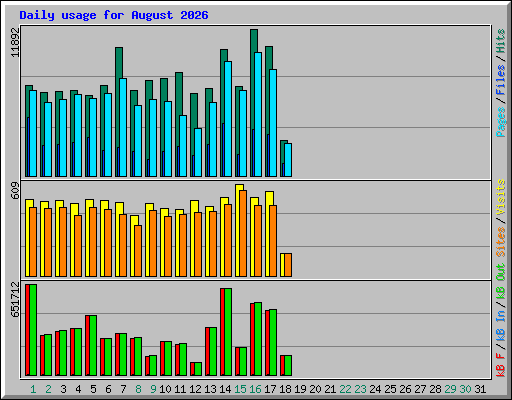Image resolution: width=512 pixels, height=400 pixels.
Task: Select day 24 on the date axis
Action: pyautogui.click(x=375, y=389)
